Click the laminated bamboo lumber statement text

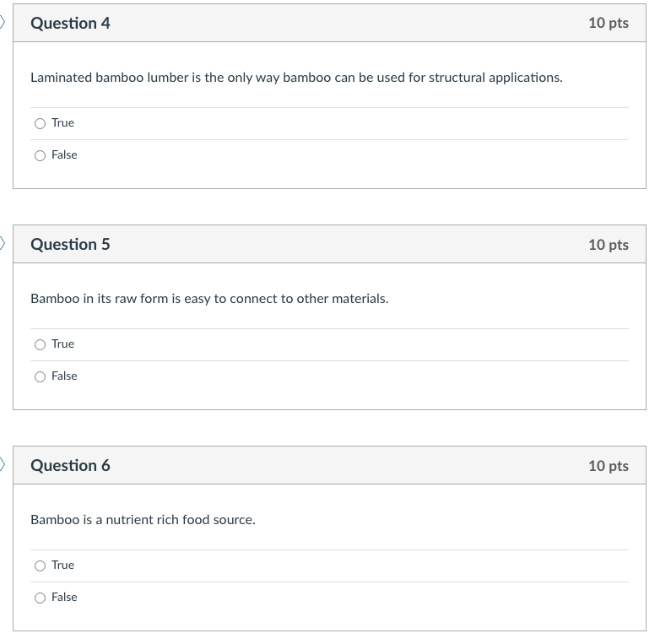296,78
